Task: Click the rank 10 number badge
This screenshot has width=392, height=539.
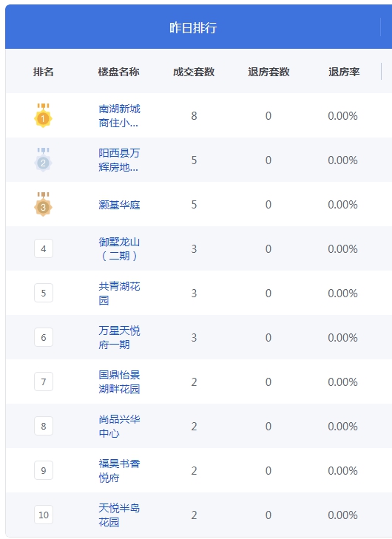Action: click(44, 515)
